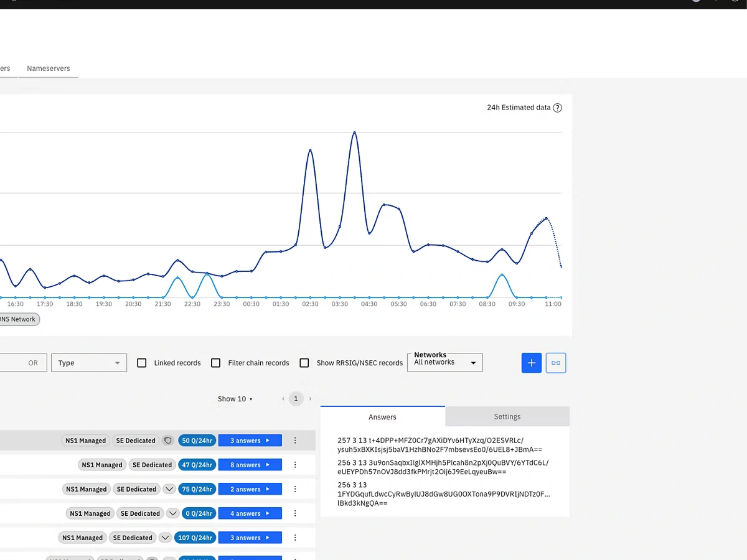The image size is (747, 560).
Task: Click the blue add record plus button
Action: [x=531, y=363]
